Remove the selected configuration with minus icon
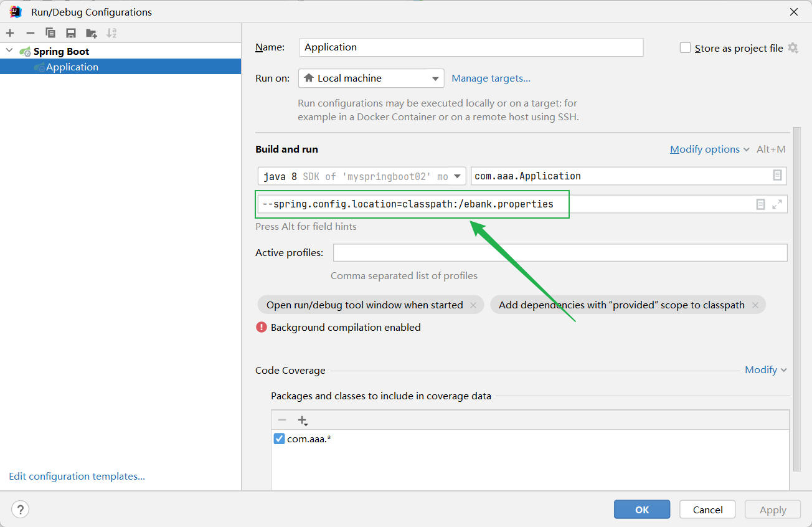The image size is (812, 527). [x=31, y=33]
